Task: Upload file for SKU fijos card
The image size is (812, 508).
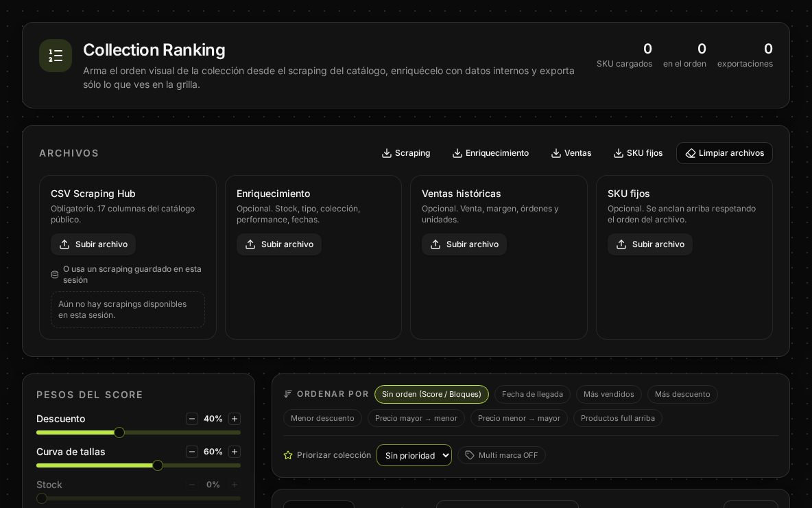Action: tap(650, 244)
